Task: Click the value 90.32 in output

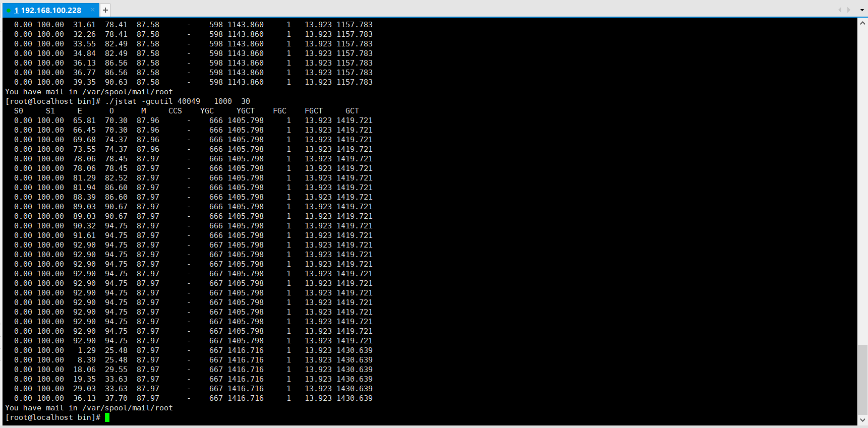Action: tap(84, 226)
